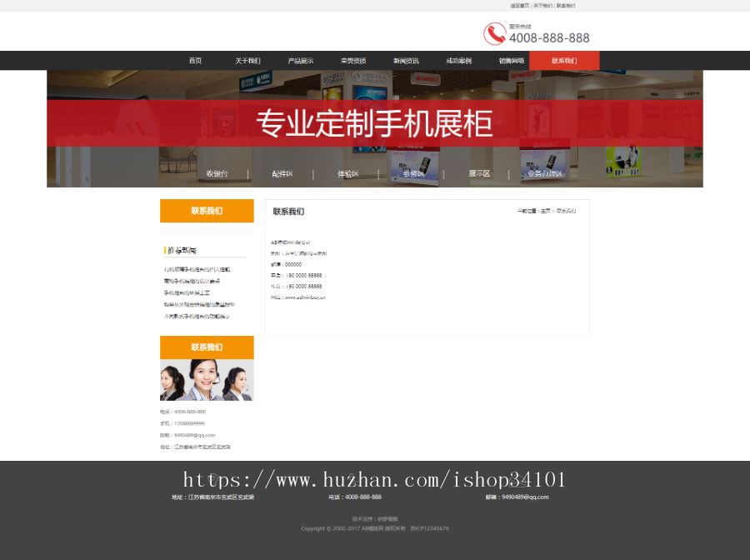Open the 产品展示 navigation menu
Image resolution: width=750 pixels, height=560 pixels.
click(x=299, y=60)
